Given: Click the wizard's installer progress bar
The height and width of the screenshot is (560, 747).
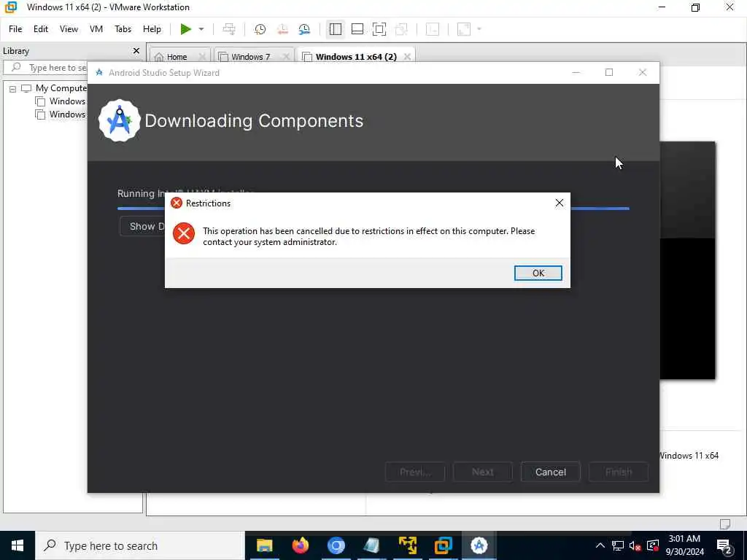Looking at the screenshot, I should (x=373, y=209).
